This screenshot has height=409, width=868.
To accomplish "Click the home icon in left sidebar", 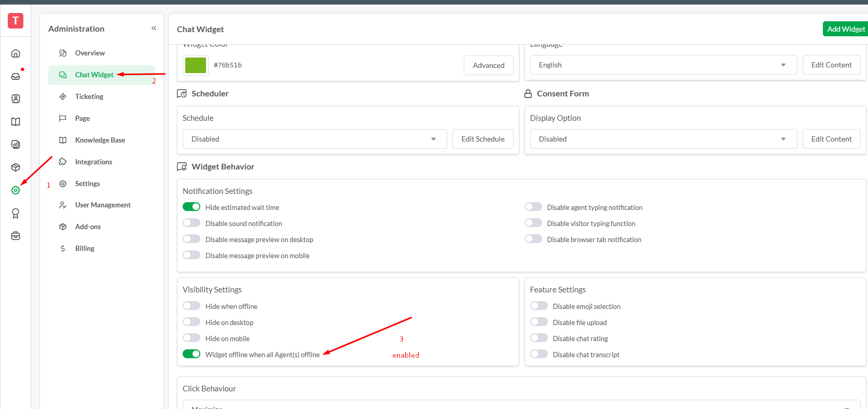I will (16, 53).
